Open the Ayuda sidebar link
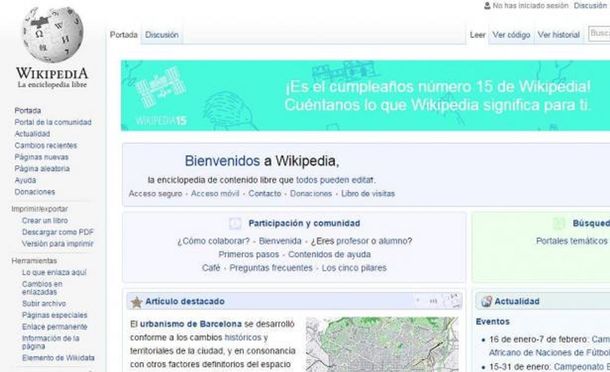 click(x=25, y=180)
